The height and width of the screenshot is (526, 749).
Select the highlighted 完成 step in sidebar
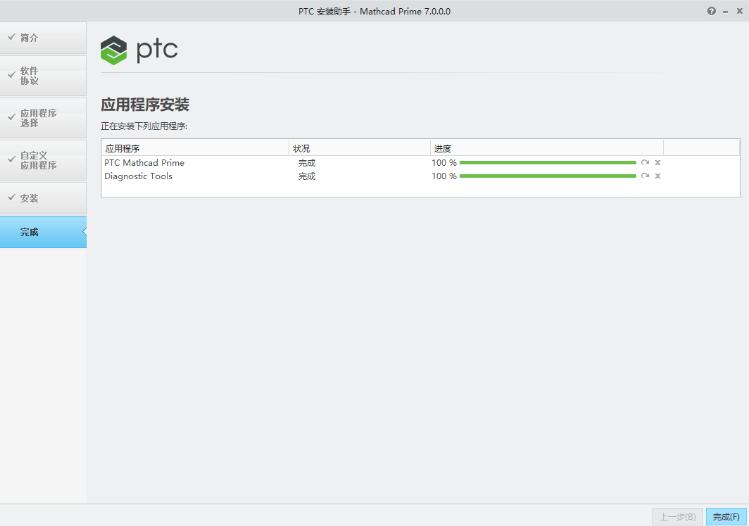tap(43, 232)
